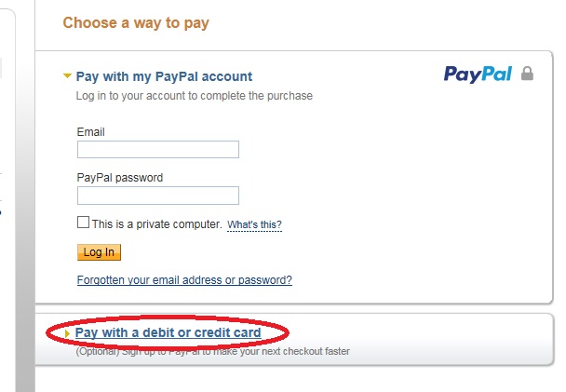Expand the arrow beside debit or credit card
566x392 pixels.
67,333
